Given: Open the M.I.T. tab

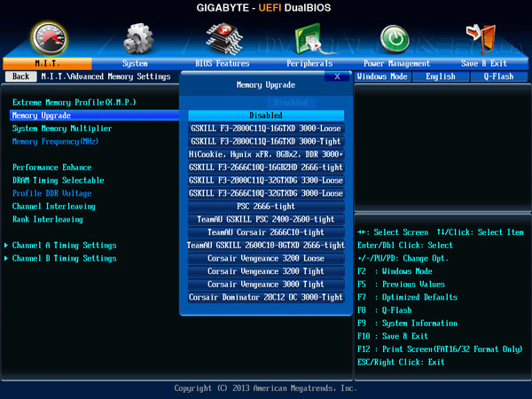Looking at the screenshot, I should 47,64.
